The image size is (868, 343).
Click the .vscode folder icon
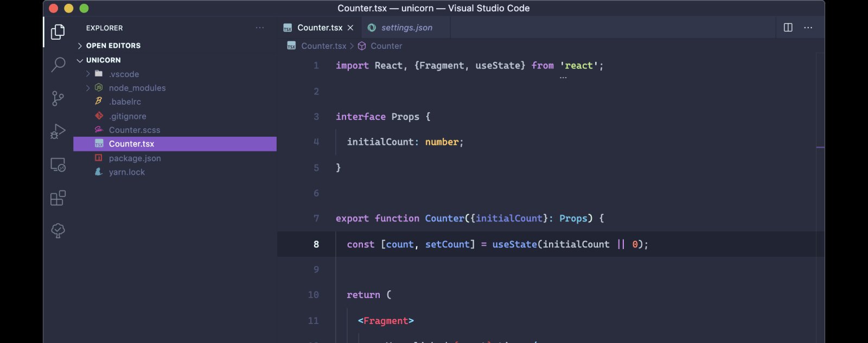point(99,74)
